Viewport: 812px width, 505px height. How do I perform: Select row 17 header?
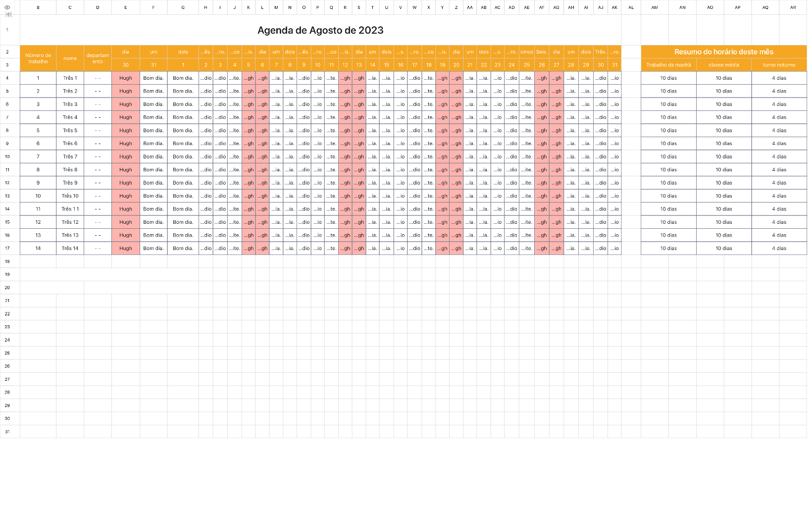point(7,248)
